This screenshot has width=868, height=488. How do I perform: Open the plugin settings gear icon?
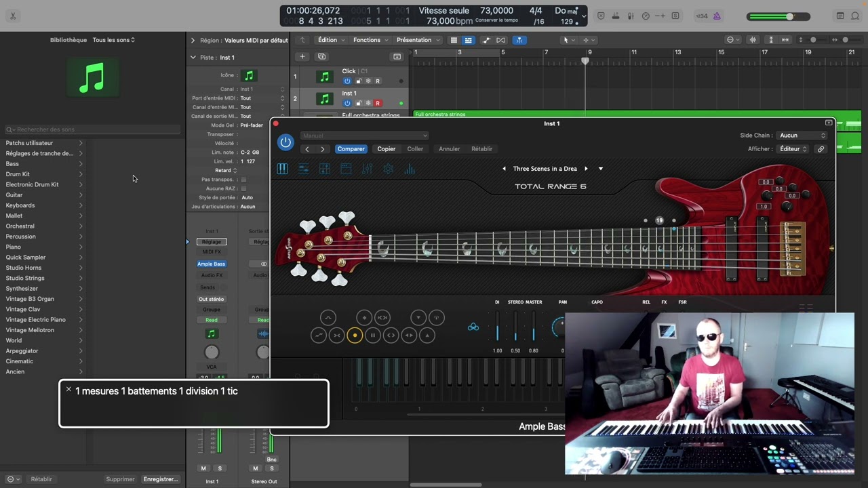click(x=388, y=169)
